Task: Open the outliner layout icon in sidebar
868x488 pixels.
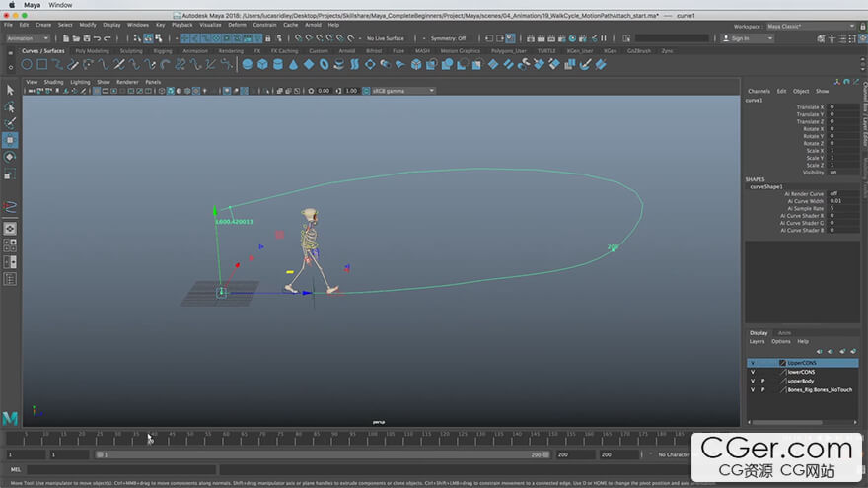Action: (10, 279)
